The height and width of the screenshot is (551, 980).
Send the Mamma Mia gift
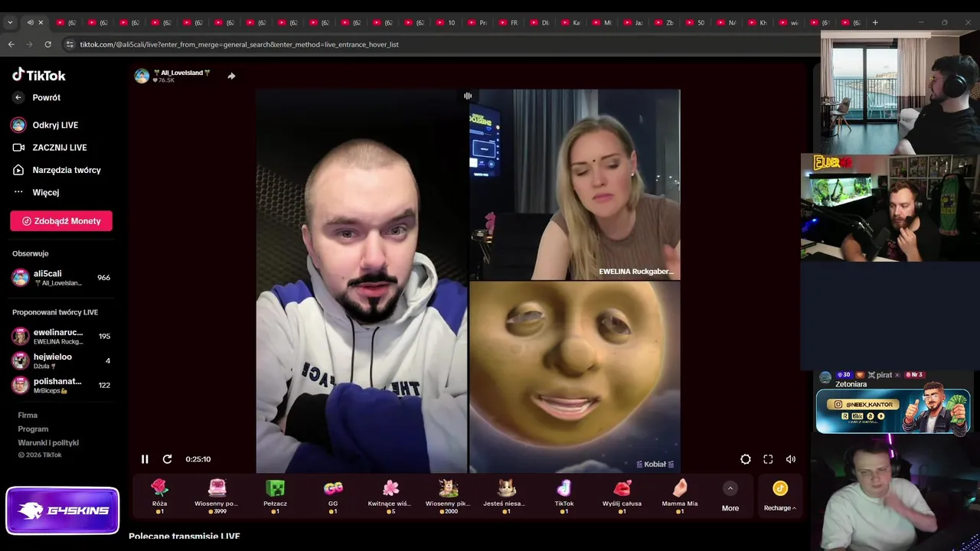click(x=680, y=496)
